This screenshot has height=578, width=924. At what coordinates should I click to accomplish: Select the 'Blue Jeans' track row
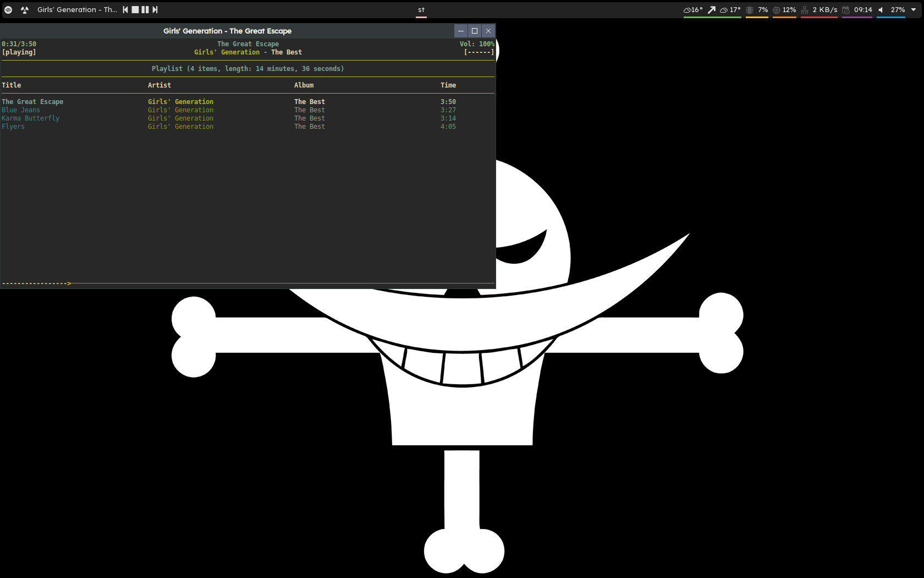248,110
